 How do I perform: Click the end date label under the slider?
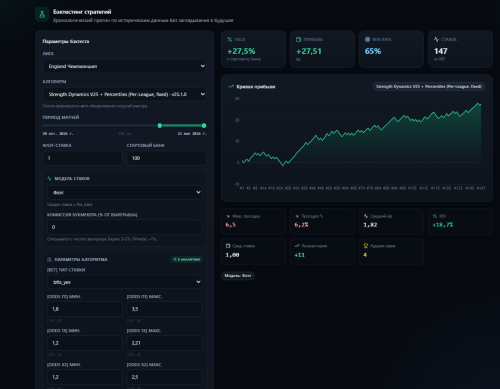click(192, 134)
